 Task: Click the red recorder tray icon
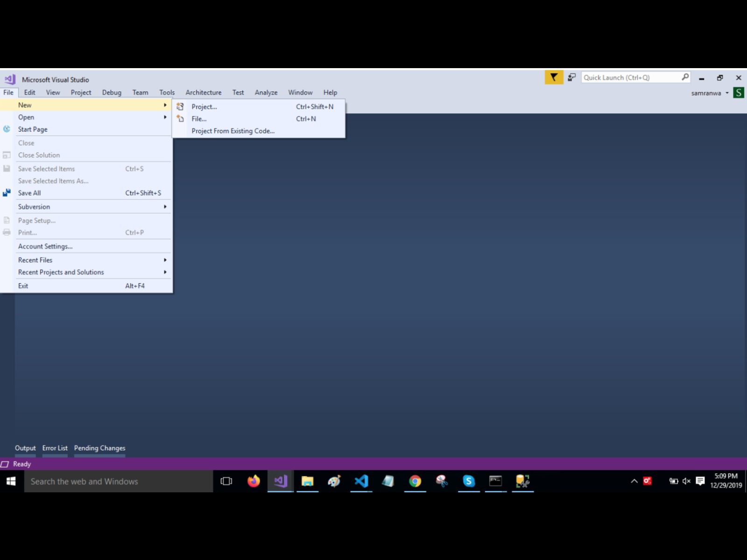[648, 481]
